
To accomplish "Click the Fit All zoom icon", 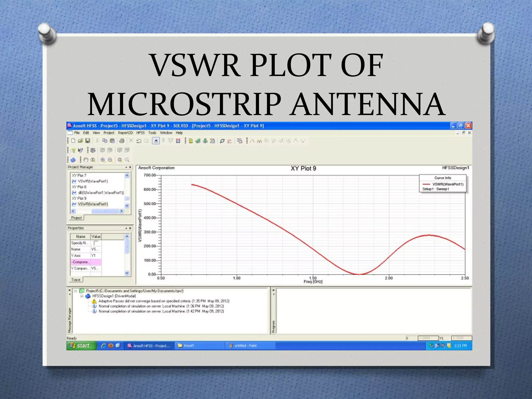I will (120, 160).
